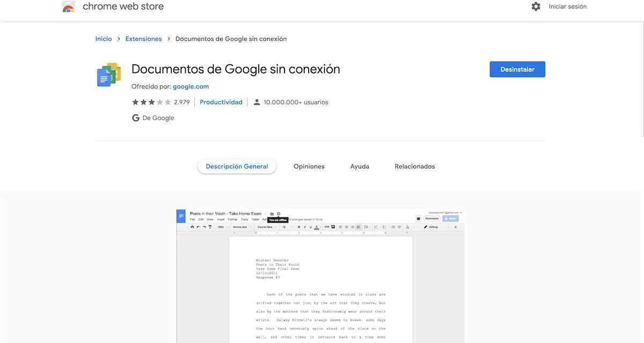Click the users person icon

[x=257, y=102]
